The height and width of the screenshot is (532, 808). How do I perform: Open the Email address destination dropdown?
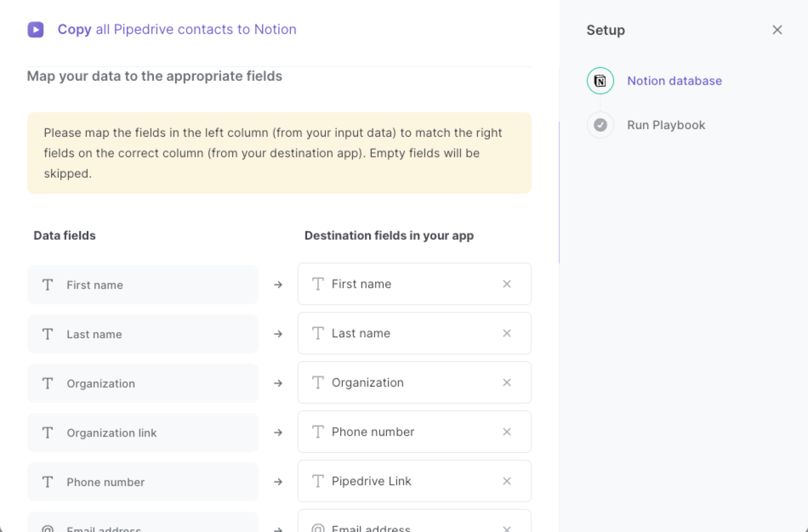click(x=414, y=521)
